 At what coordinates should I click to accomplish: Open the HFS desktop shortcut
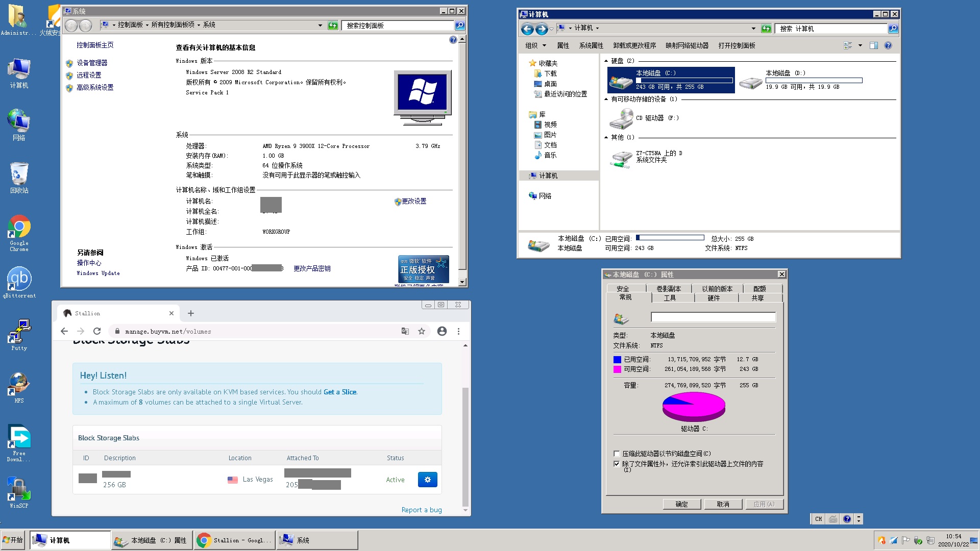tap(19, 387)
